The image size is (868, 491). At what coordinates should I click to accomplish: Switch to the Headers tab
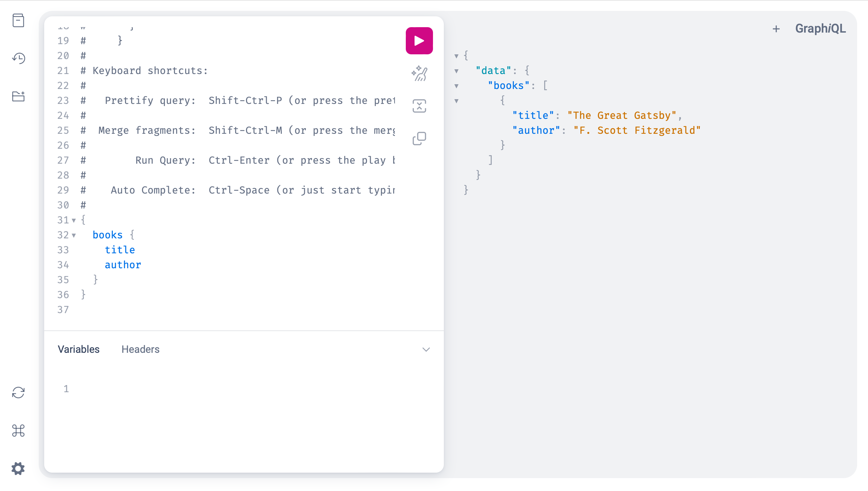click(140, 349)
